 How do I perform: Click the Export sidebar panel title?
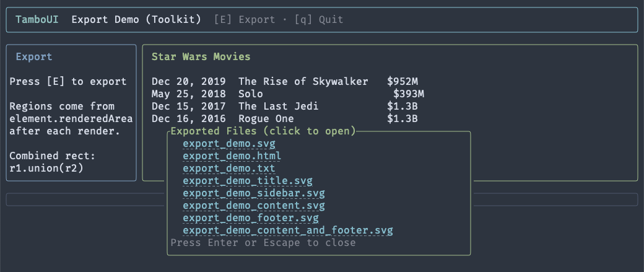tap(34, 57)
